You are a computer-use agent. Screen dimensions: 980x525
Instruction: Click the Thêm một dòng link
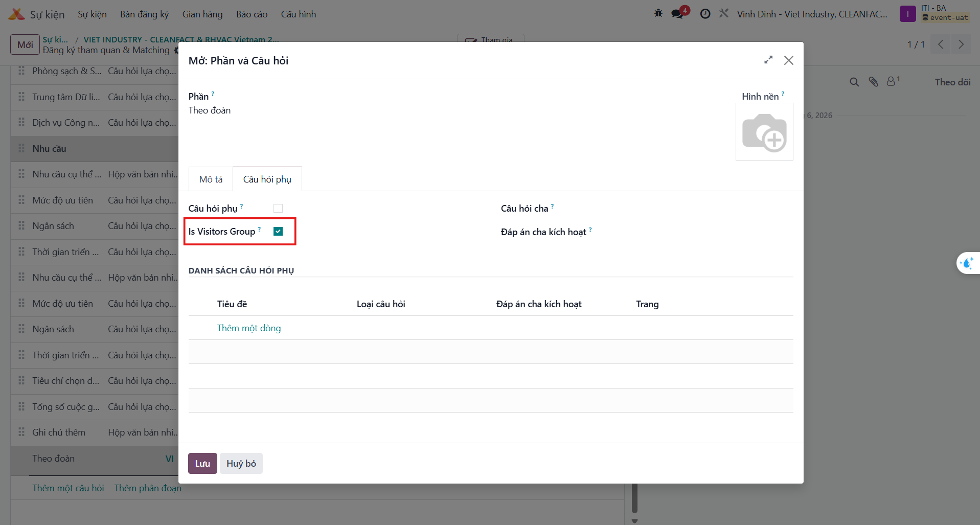[x=249, y=328]
